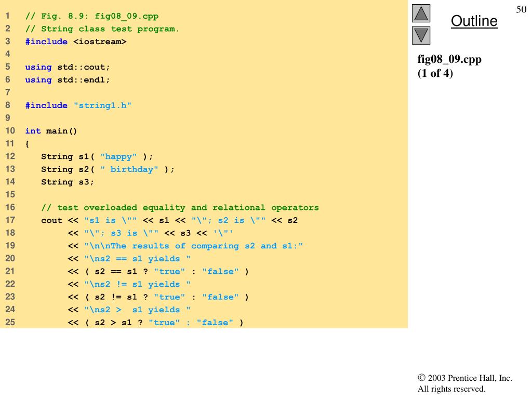The width and height of the screenshot is (532, 399).
Task: Click the "int main()" declaration
Action: click(x=51, y=131)
